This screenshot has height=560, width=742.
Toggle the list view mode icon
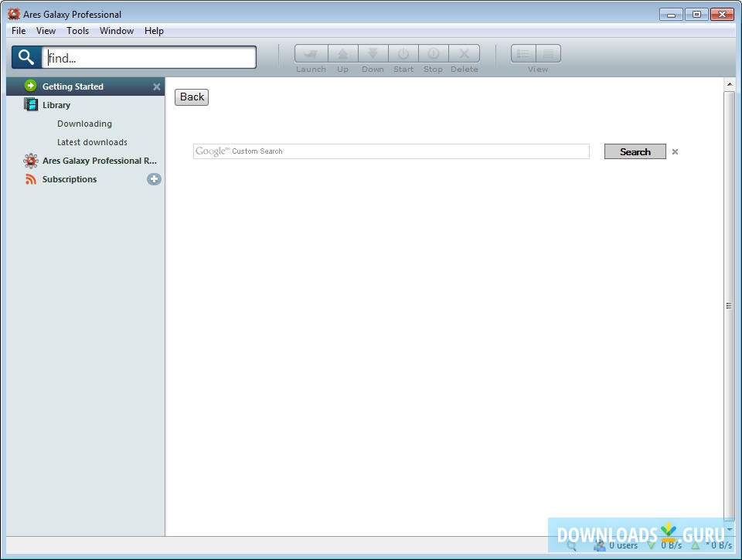[x=522, y=53]
